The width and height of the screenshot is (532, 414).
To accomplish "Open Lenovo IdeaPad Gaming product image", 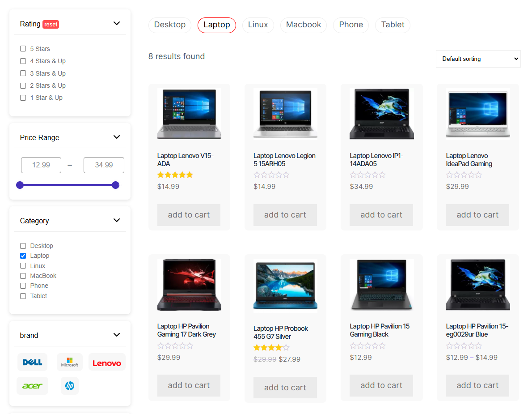I will [478, 114].
